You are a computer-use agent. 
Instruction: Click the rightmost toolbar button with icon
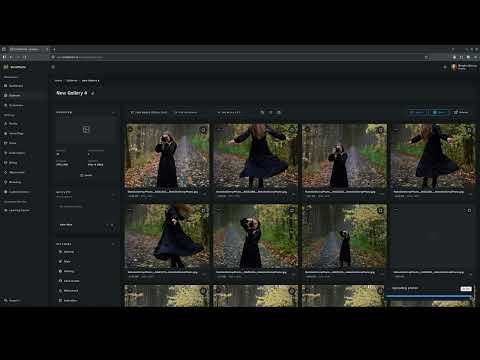click(x=461, y=113)
